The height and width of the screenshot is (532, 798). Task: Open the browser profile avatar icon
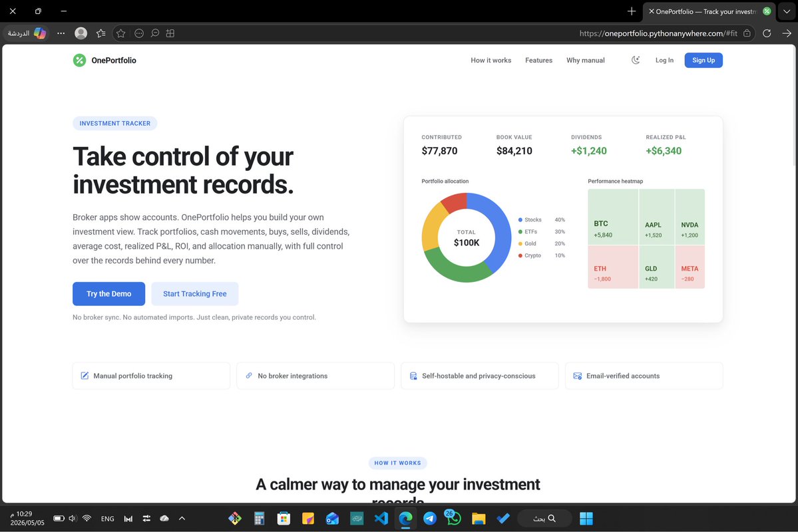[81, 33]
